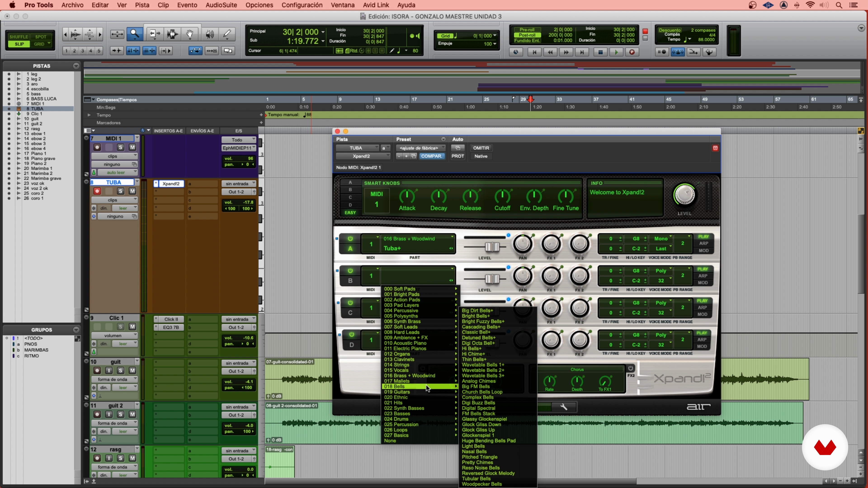Click the Go to End transport button
The width and height of the screenshot is (868, 488).
click(582, 52)
